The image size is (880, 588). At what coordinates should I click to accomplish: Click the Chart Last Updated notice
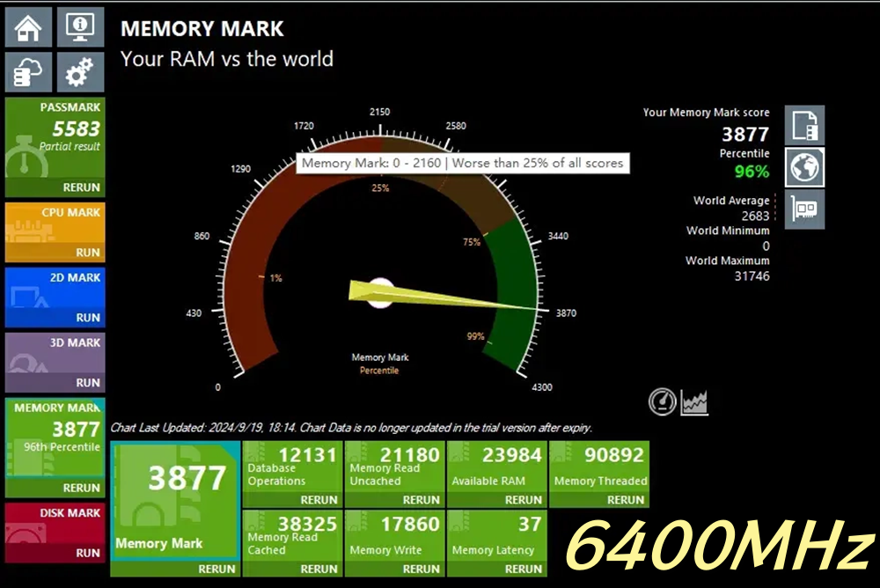[x=351, y=428]
